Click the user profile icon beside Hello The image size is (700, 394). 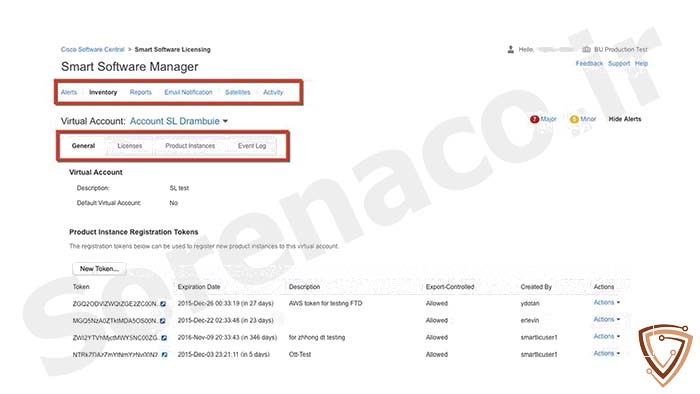(x=511, y=50)
